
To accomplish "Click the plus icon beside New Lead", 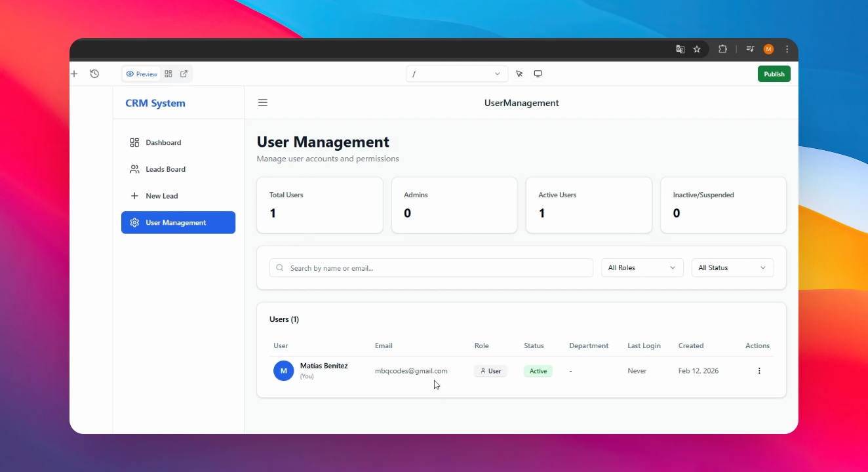I will click(x=134, y=196).
